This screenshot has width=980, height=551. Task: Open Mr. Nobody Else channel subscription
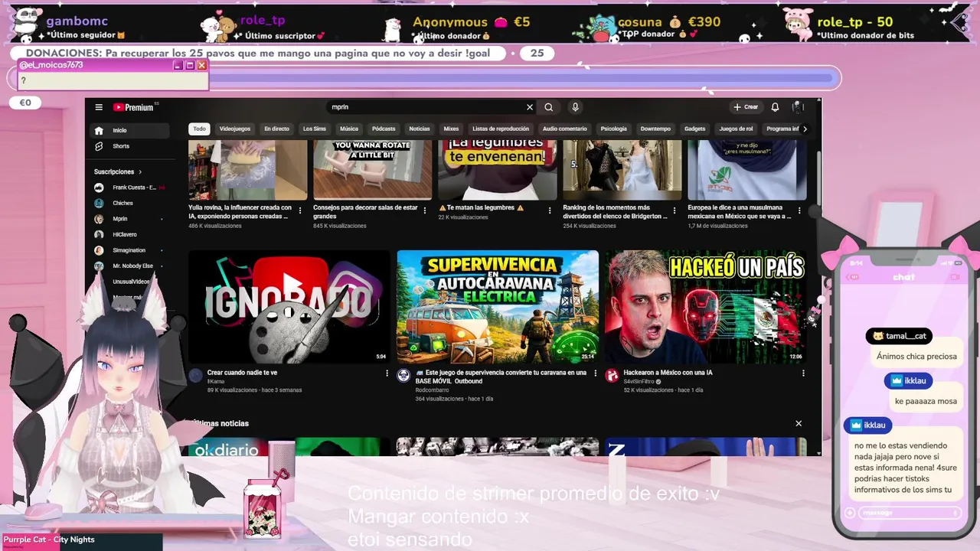click(x=129, y=266)
